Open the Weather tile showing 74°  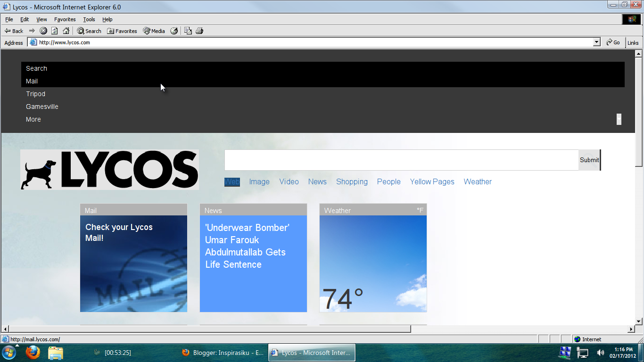373,263
